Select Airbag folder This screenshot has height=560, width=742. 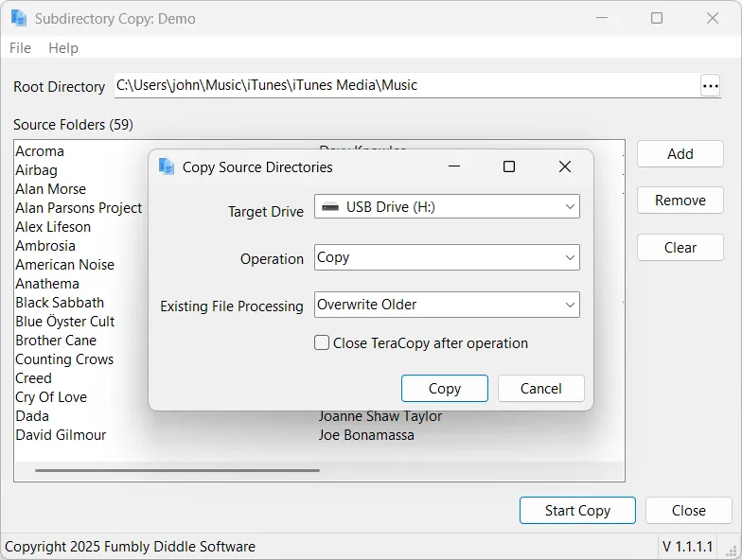[36, 170]
